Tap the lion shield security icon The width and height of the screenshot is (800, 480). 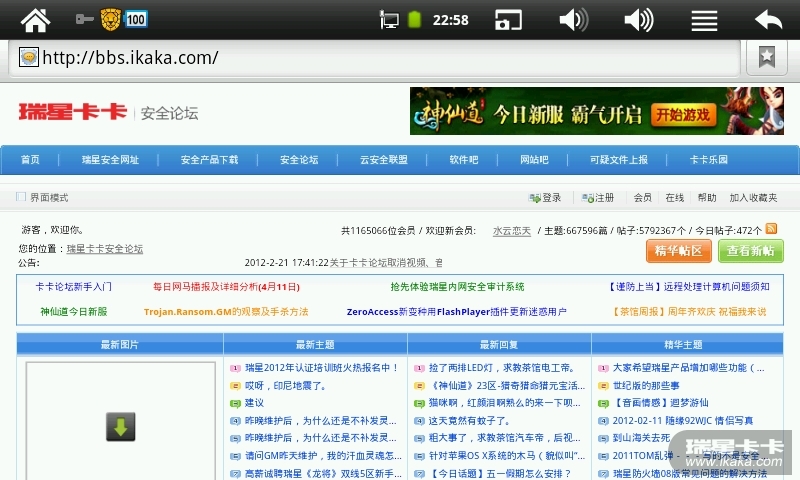110,19
